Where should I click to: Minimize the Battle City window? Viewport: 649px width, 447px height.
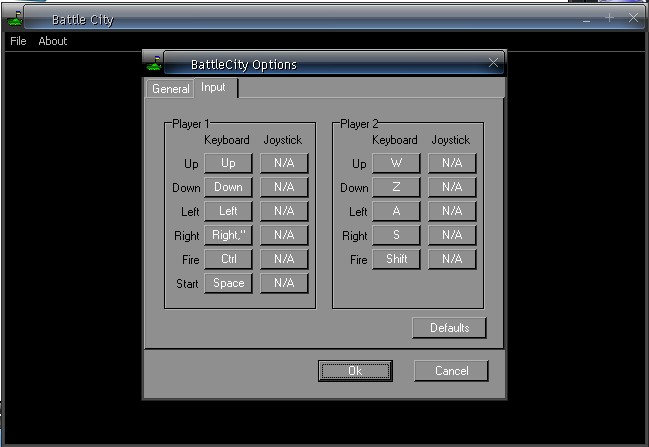[x=586, y=19]
